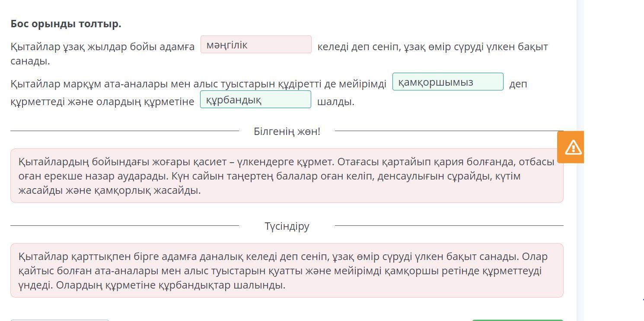The width and height of the screenshot is (644, 321).
Task: Click the heading "Бос орынды толтыр."
Action: pyautogui.click(x=66, y=24)
